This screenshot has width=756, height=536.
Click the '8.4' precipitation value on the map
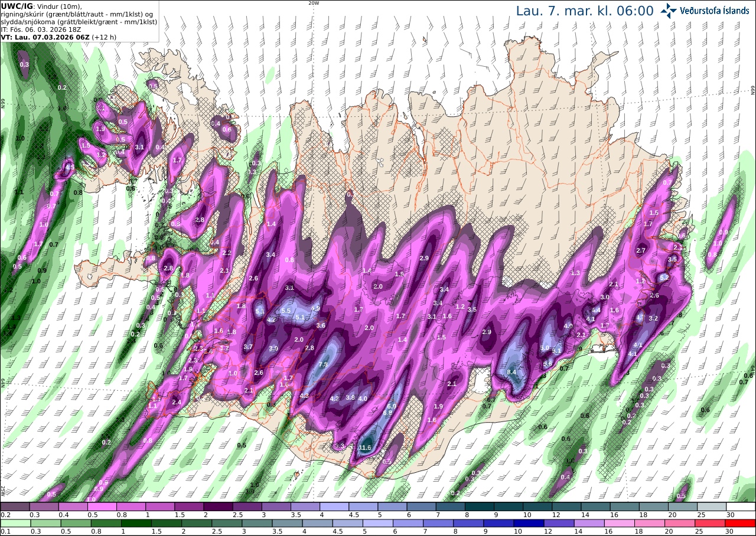point(512,372)
